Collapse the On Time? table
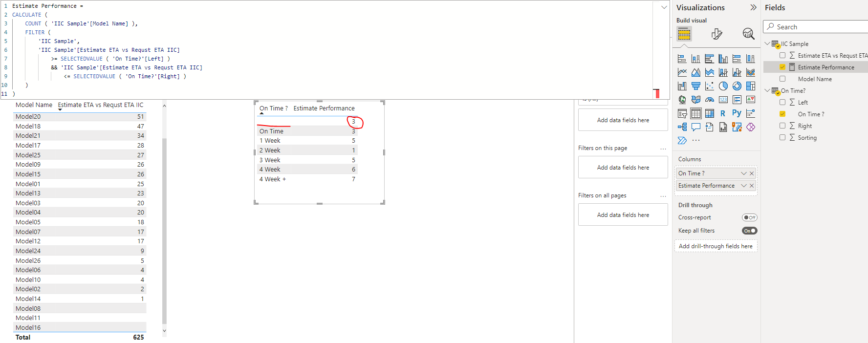Image resolution: width=868 pixels, height=343 pixels. click(x=767, y=90)
